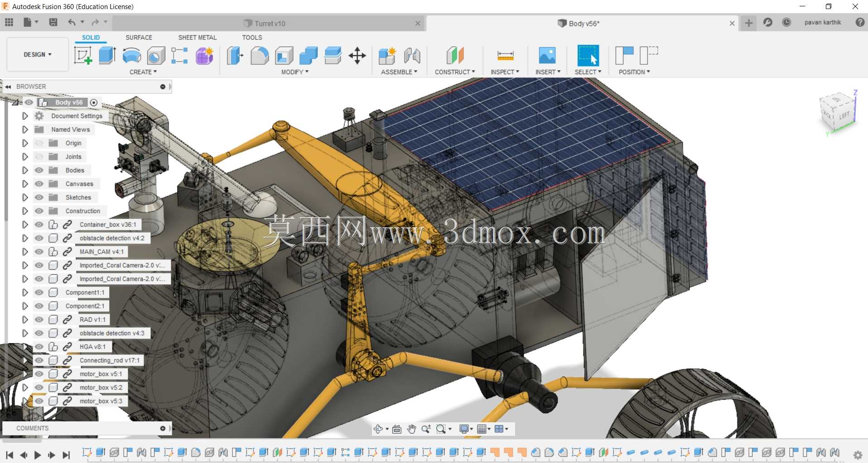
Task: Open the CONSTRUCT dropdown menu
Action: [455, 72]
